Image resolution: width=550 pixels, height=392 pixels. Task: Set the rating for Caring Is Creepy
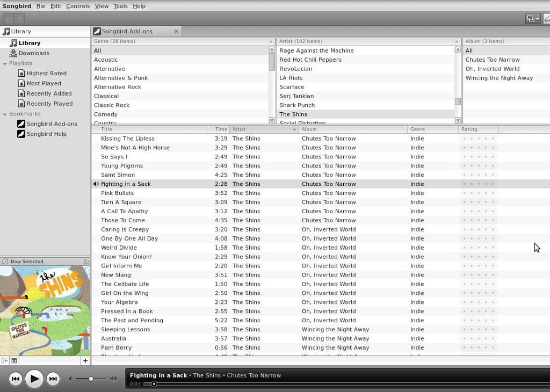(479, 229)
